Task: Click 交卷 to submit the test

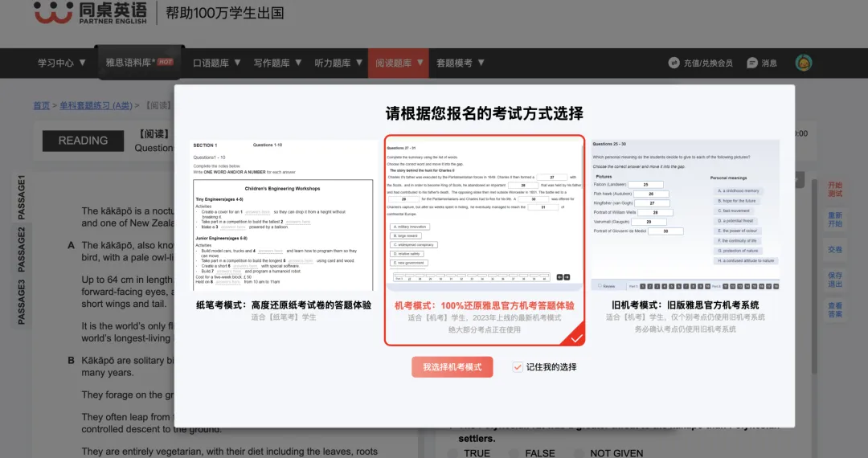Action: (835, 249)
